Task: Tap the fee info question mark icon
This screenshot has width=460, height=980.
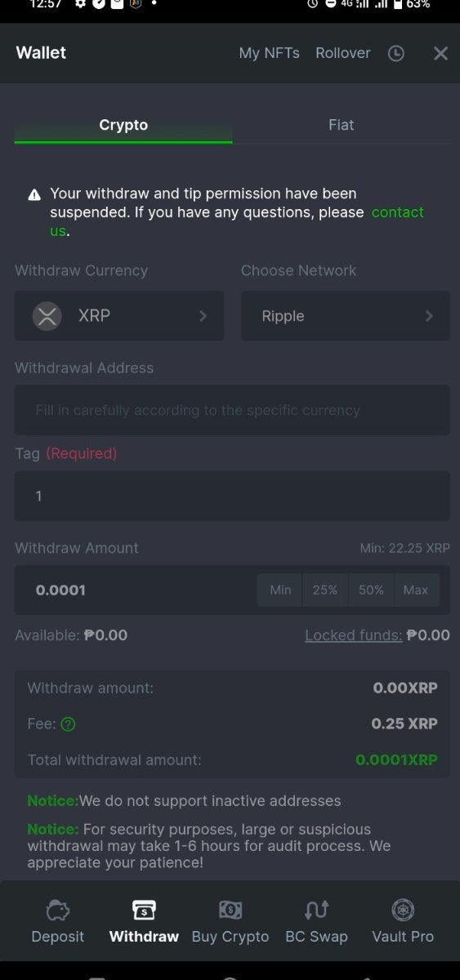Action: click(69, 724)
